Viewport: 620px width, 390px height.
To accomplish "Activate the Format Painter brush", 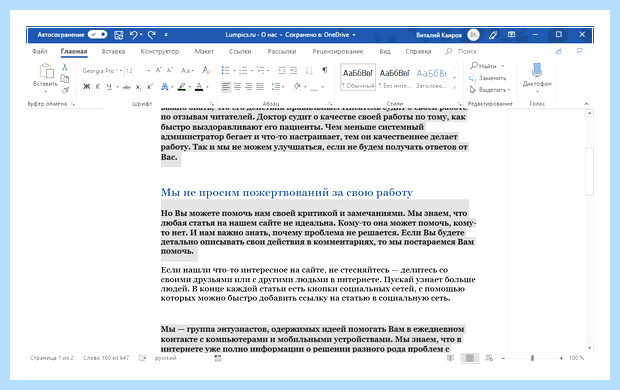I will tap(65, 91).
